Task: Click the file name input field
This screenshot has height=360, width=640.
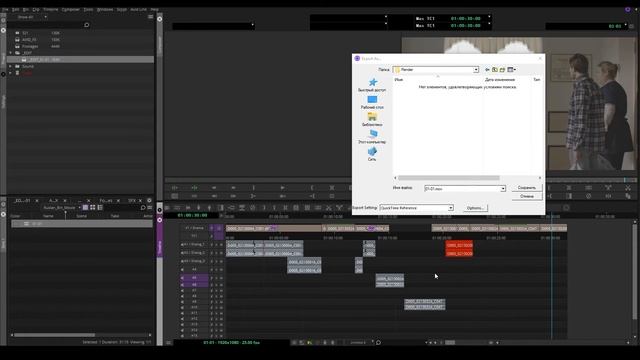Action: click(462, 189)
